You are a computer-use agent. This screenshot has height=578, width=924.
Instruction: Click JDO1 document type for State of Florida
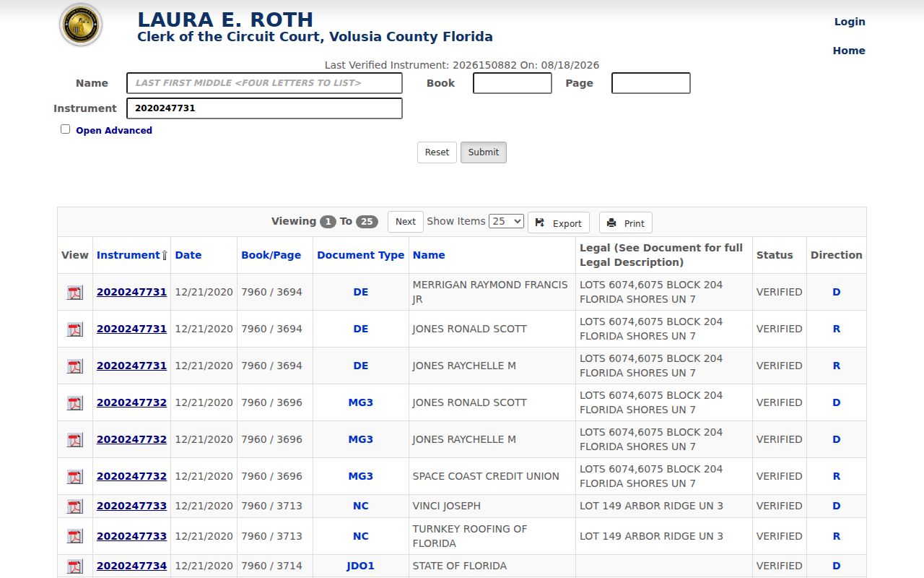coord(361,566)
